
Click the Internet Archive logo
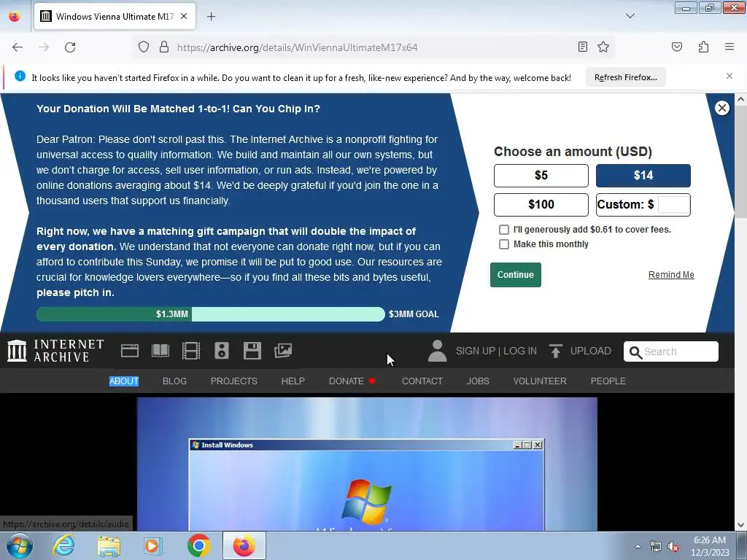tap(55, 351)
